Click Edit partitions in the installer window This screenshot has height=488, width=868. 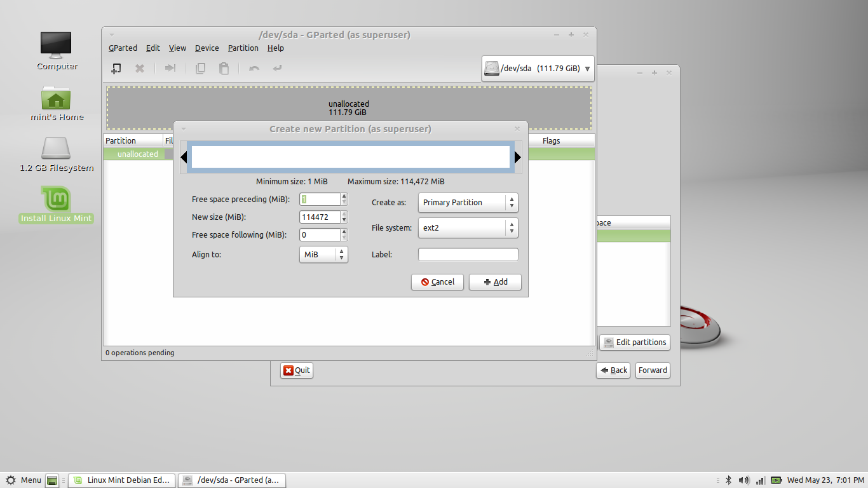[635, 342]
